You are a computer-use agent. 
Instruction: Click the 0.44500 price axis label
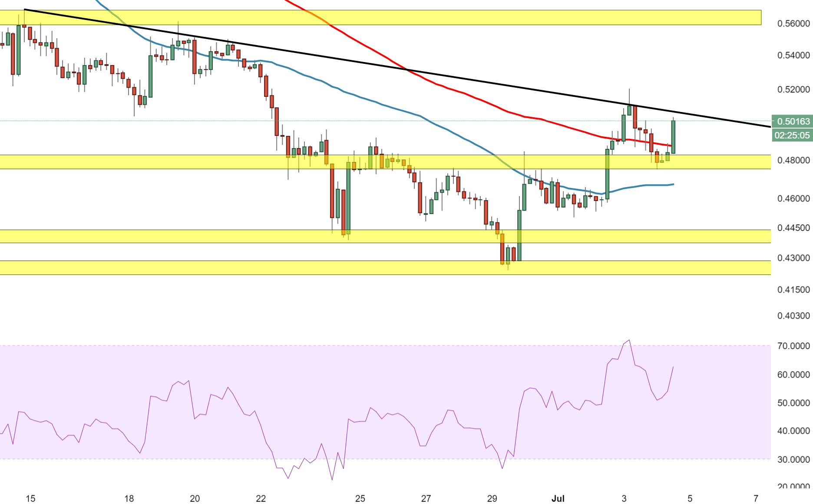tap(793, 227)
